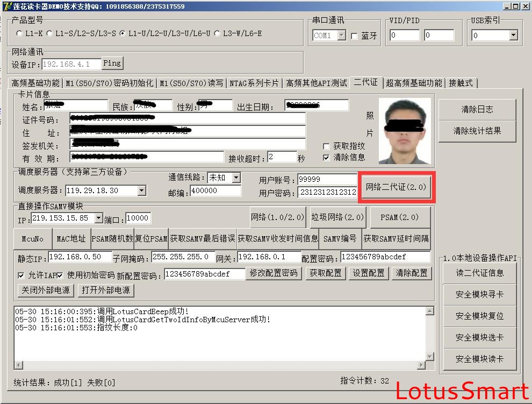Click the 清除日志 button
532x404 pixels.
477,109
